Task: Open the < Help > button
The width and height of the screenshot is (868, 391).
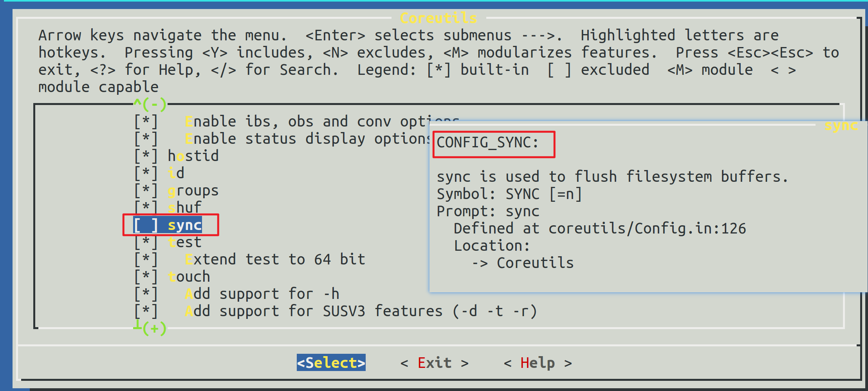Action: pos(538,363)
